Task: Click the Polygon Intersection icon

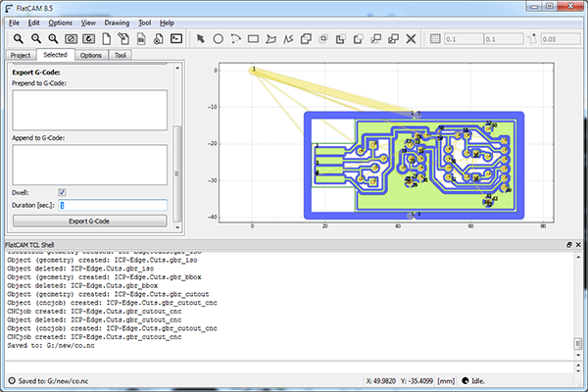Action: [x=323, y=38]
